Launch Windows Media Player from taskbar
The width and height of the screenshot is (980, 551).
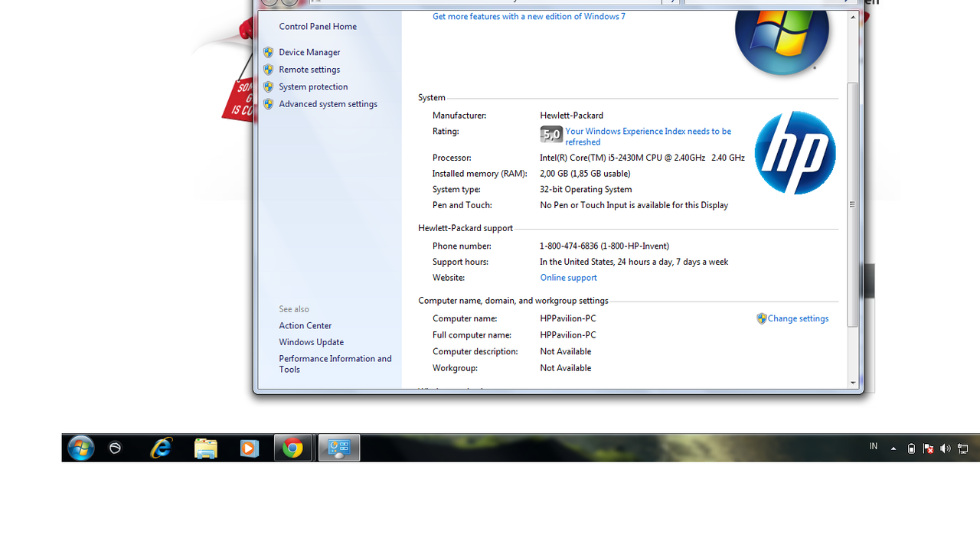pos(249,448)
